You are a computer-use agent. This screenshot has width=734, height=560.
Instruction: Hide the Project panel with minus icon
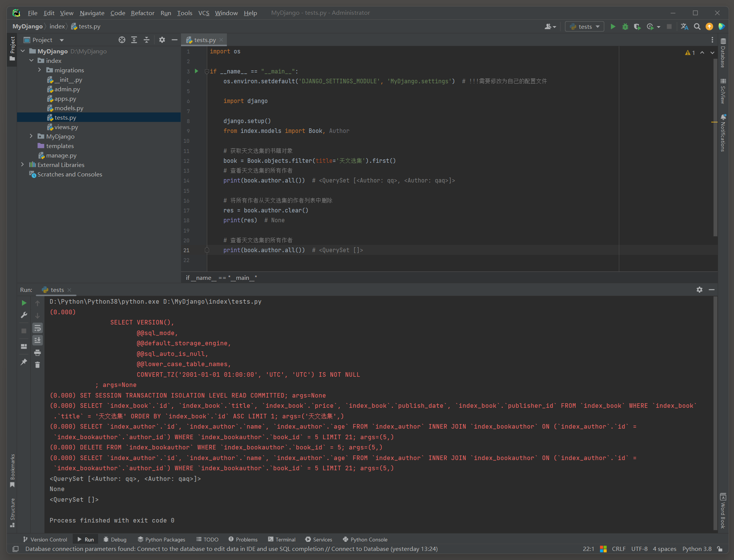(x=174, y=40)
